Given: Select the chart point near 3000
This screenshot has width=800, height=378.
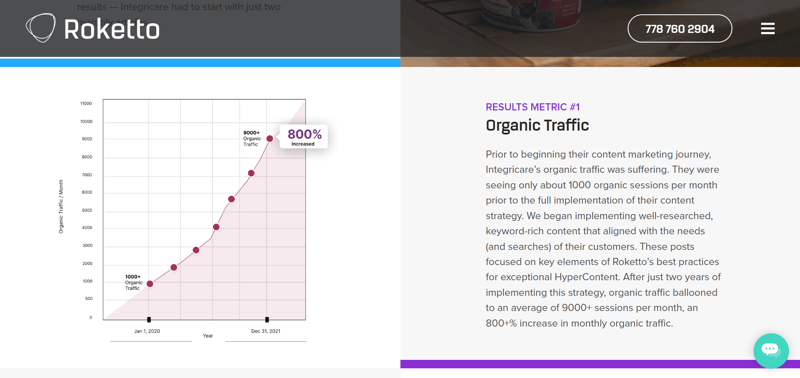Looking at the screenshot, I should tap(196, 250).
